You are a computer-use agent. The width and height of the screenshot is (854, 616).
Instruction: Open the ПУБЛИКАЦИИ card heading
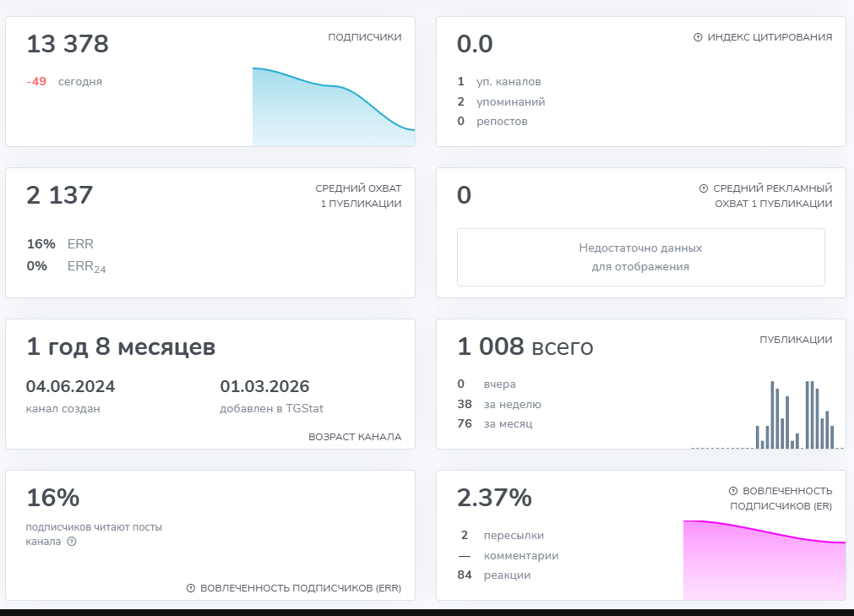tap(796, 340)
